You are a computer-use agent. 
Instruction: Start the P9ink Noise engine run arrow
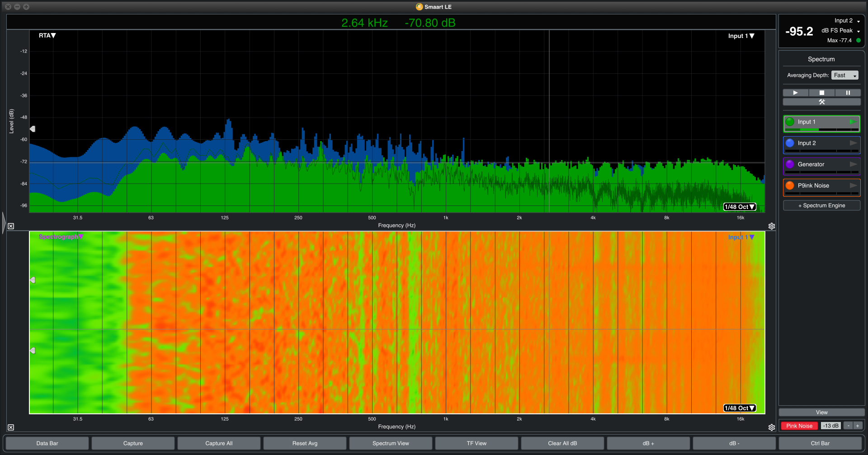coord(853,185)
